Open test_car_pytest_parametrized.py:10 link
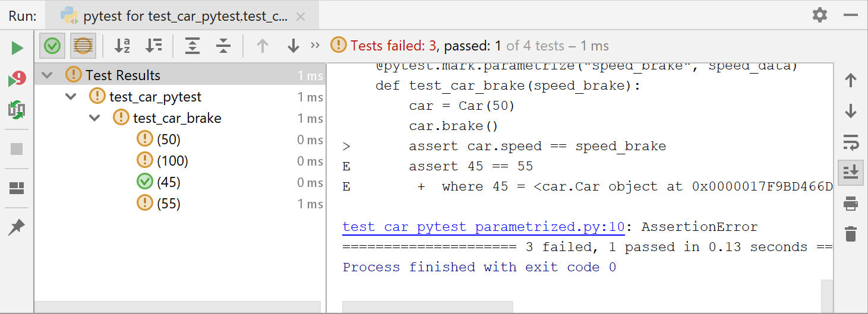 click(484, 227)
